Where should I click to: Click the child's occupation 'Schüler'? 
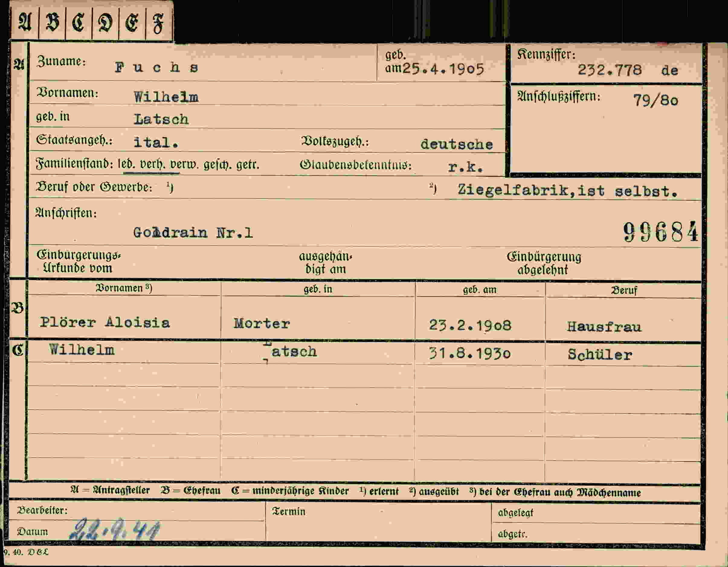pos(600,354)
